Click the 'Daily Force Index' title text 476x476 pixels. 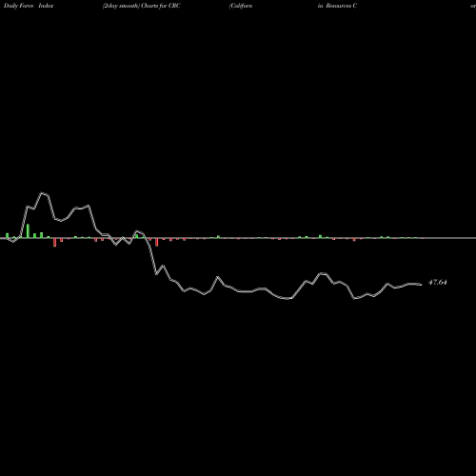[29, 6]
